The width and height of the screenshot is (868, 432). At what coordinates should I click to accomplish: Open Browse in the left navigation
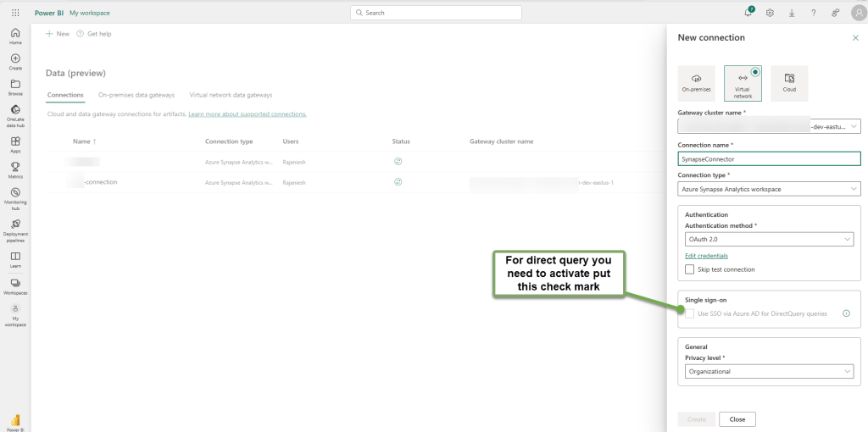tap(15, 87)
